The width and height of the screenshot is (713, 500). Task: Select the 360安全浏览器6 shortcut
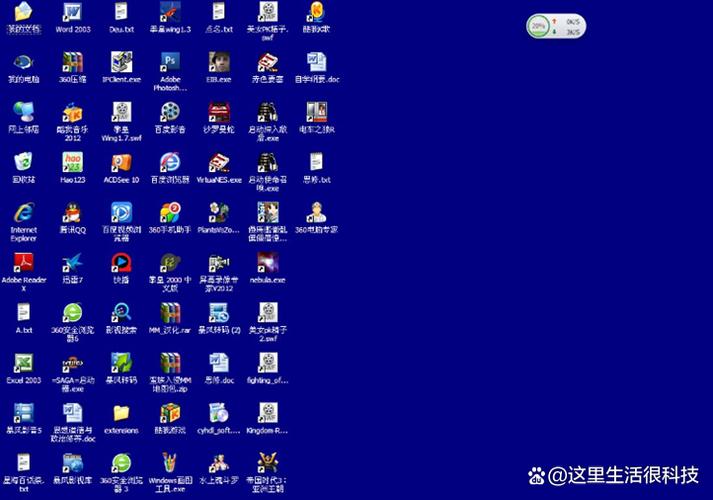[x=73, y=313]
